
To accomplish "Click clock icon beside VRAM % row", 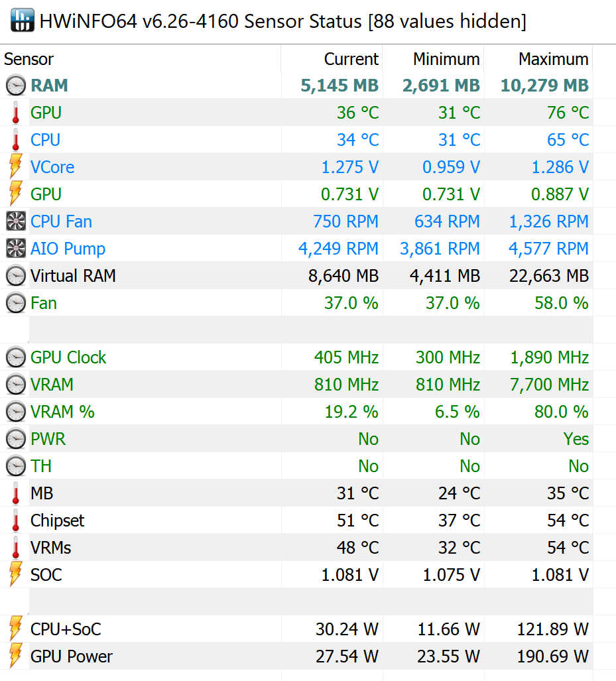I will coord(16,412).
